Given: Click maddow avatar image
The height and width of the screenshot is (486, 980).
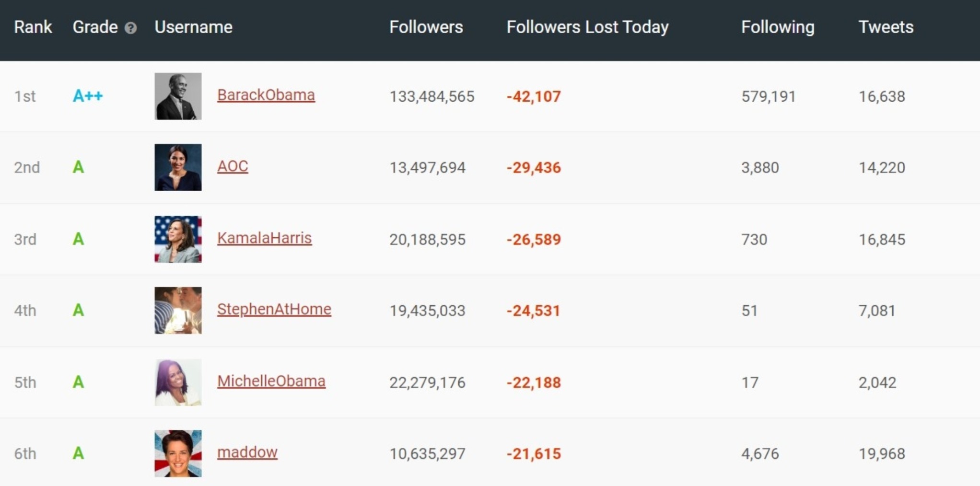Looking at the screenshot, I should [178, 453].
